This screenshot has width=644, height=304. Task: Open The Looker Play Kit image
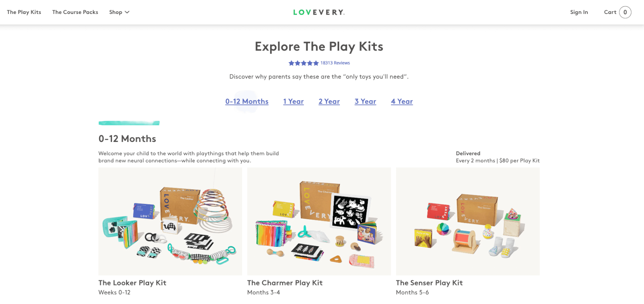tap(170, 221)
